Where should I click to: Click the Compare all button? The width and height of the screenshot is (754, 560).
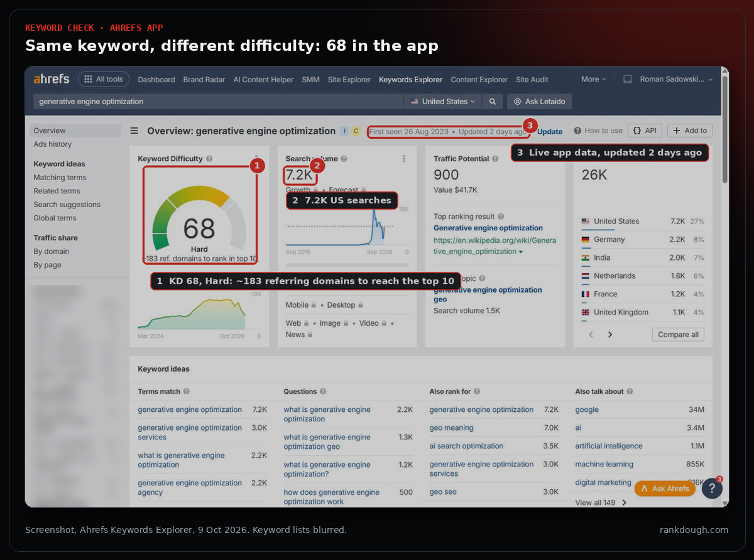pyautogui.click(x=678, y=335)
